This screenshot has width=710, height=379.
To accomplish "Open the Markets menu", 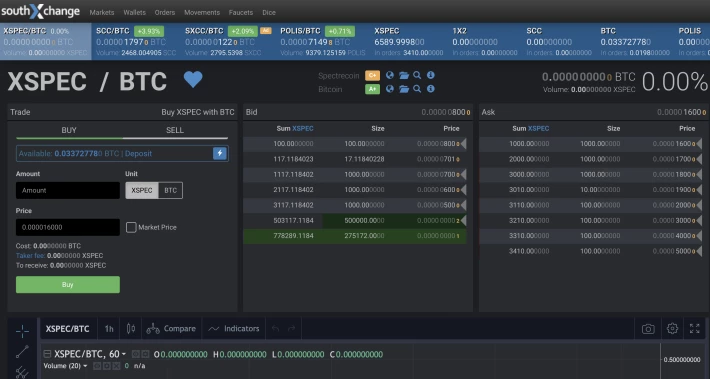I will click(x=102, y=13).
